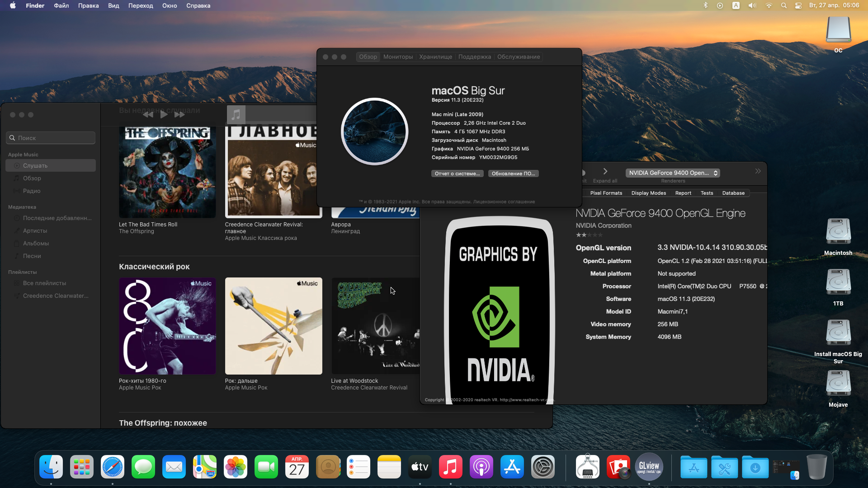Open Control Center in menu bar

click(x=798, y=5)
